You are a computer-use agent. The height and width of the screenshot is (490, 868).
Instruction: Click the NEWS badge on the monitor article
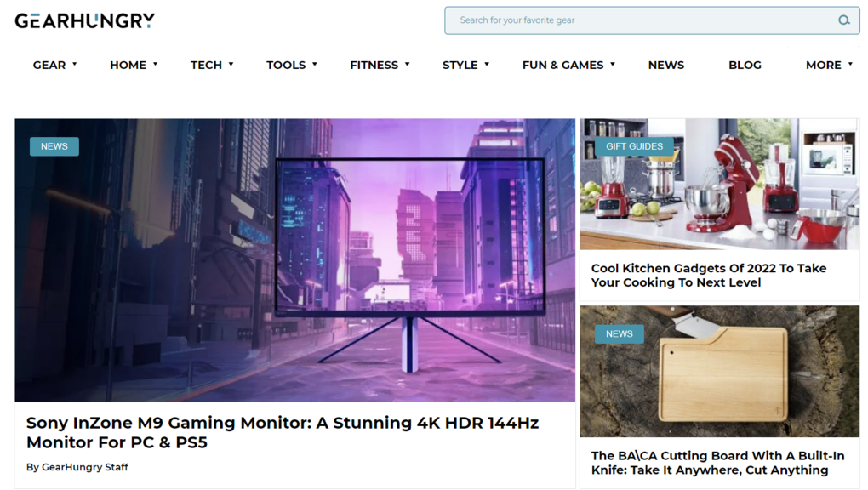54,146
